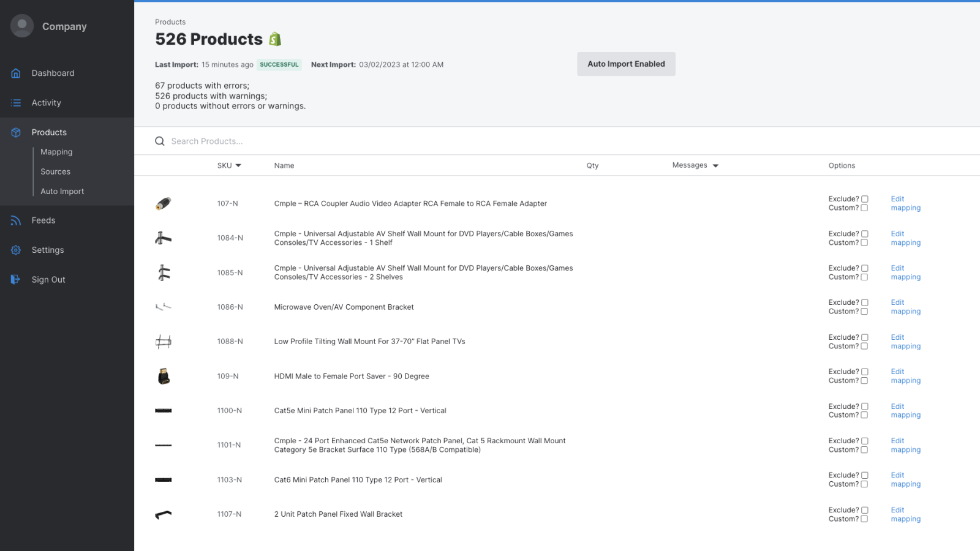Click the Search Products field
Screen dimensions: 980x551
coord(556,141)
